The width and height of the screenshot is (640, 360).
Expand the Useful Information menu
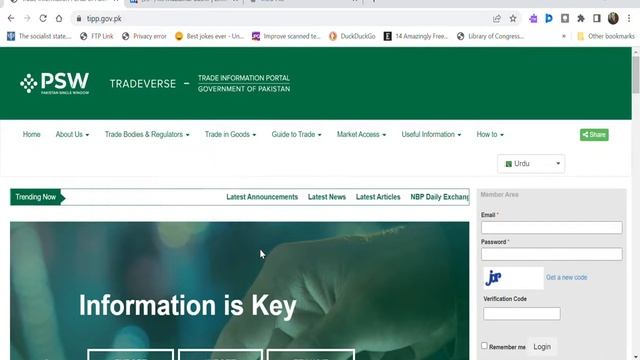[x=431, y=134]
